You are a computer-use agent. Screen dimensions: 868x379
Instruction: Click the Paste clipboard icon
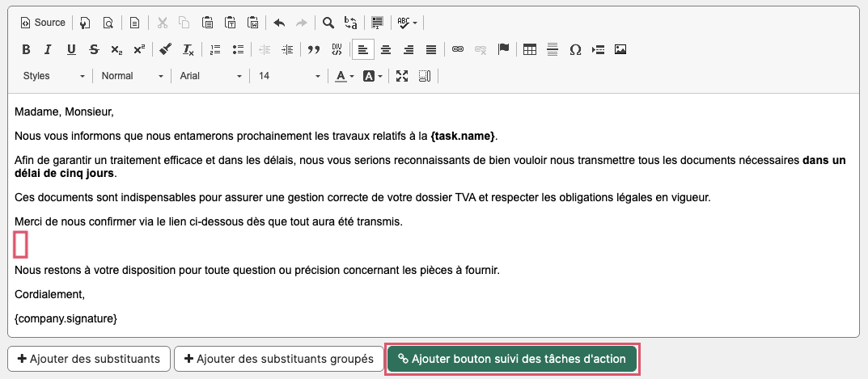point(208,23)
